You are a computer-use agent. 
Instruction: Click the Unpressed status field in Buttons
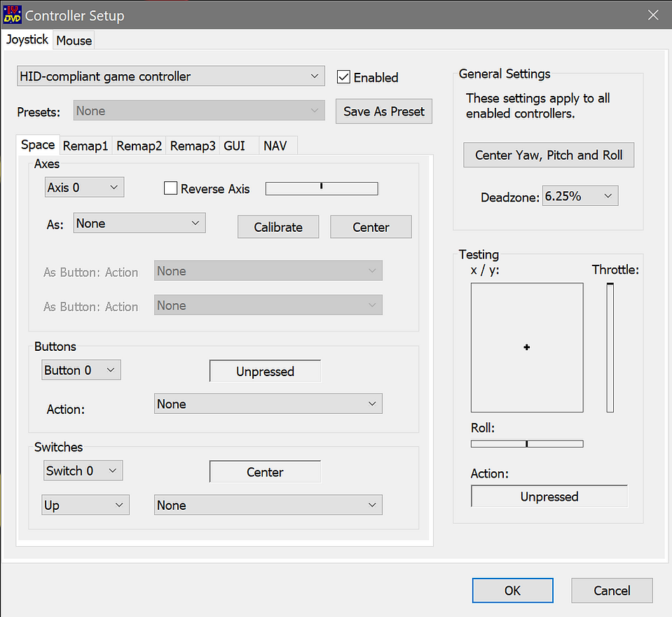(266, 371)
